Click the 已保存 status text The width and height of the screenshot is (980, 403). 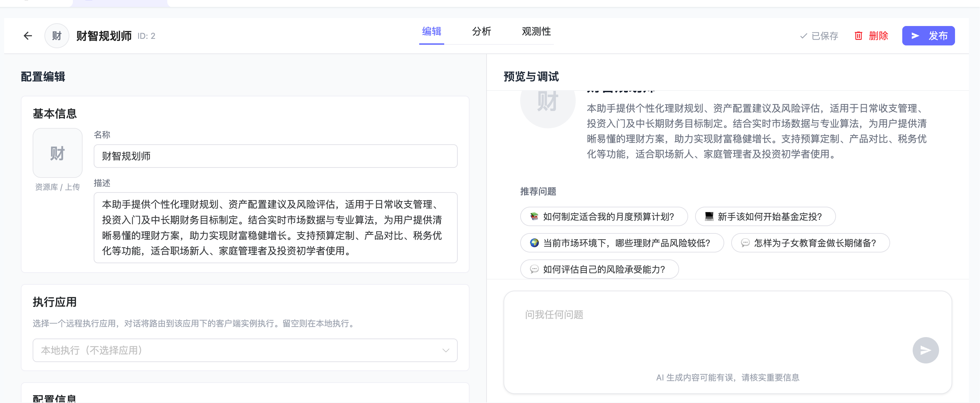(825, 36)
